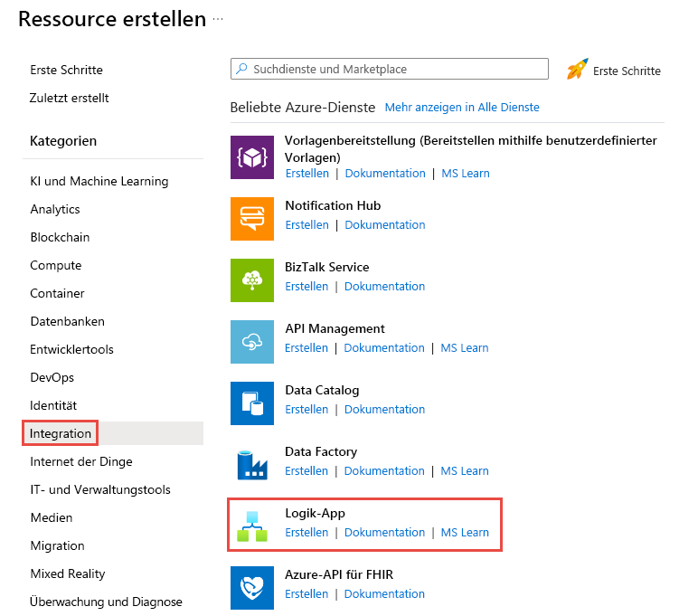Select the Mixed Reality category
The height and width of the screenshot is (616, 679).
pyautogui.click(x=68, y=573)
